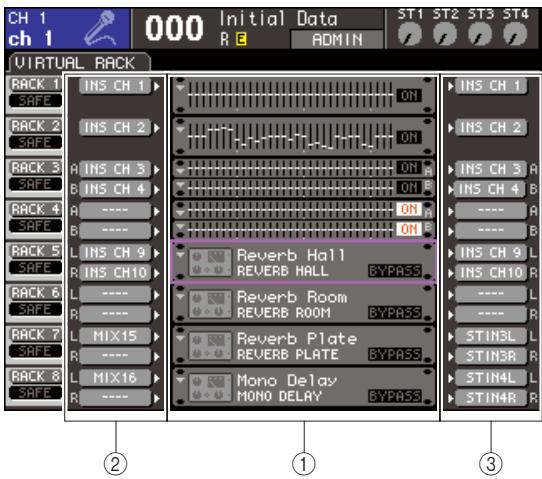Toggle ON for Rack 2 GEQ

click(409, 138)
